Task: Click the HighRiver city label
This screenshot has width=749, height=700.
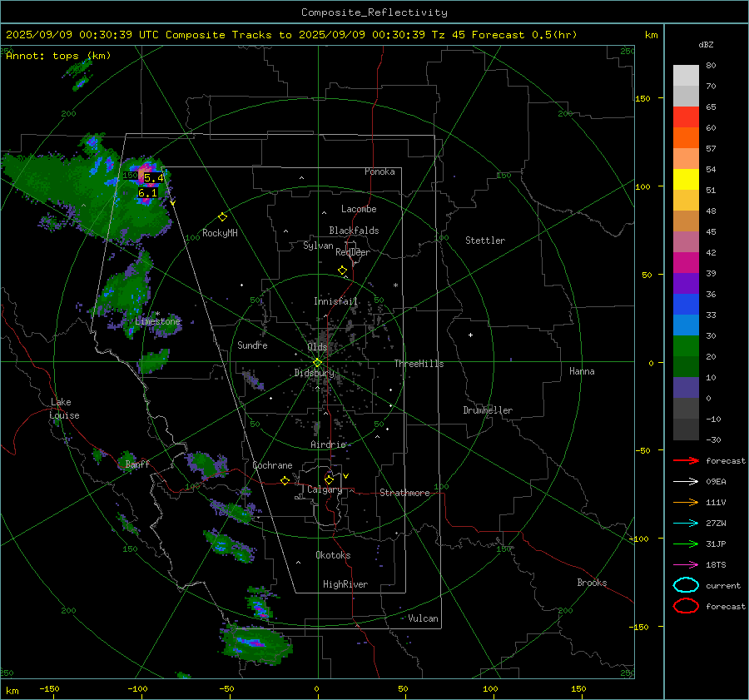Action: [x=345, y=584]
